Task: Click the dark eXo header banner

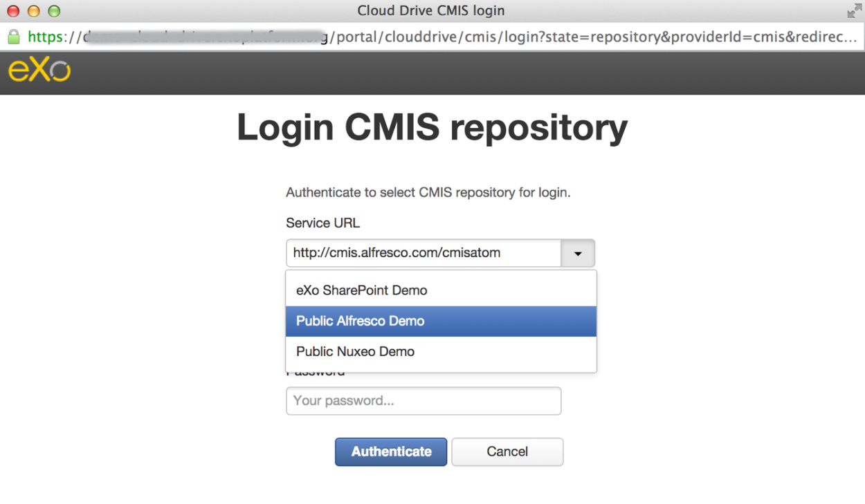Action: tap(484, 73)
